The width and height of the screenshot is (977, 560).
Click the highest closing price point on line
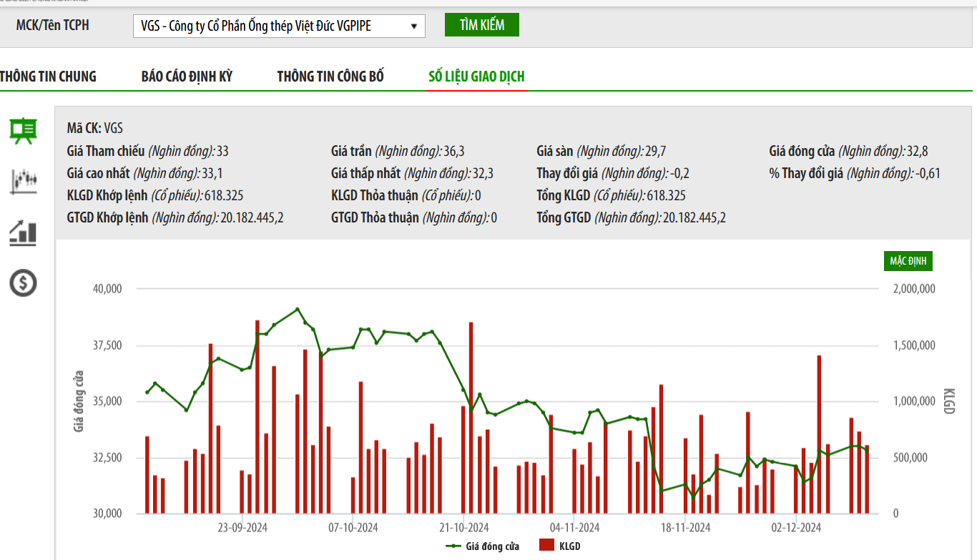point(298,309)
